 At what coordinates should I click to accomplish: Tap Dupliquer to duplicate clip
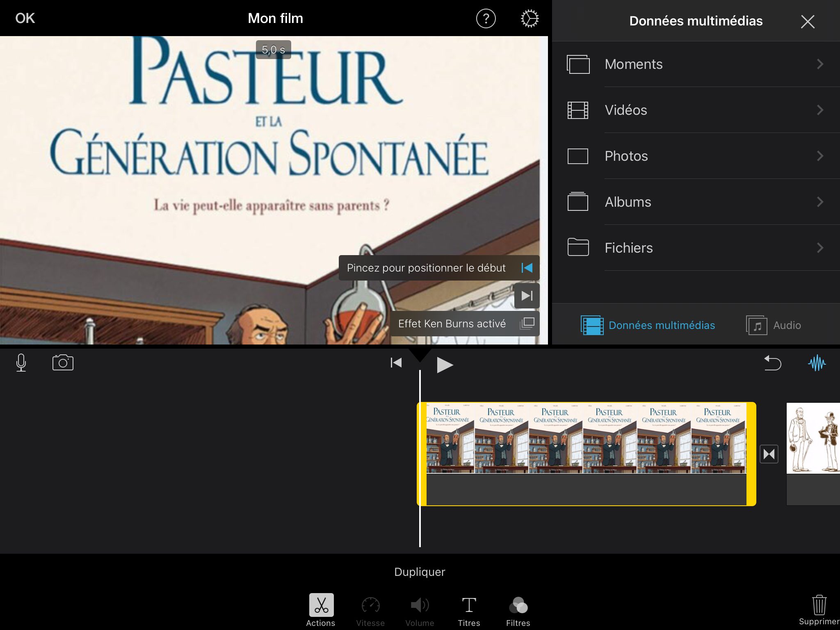420,572
